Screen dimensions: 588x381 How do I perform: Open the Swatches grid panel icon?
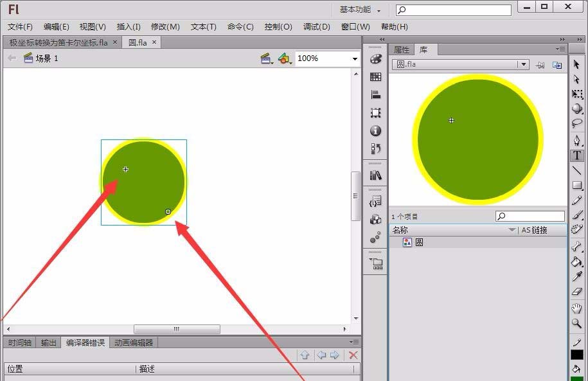(x=376, y=77)
